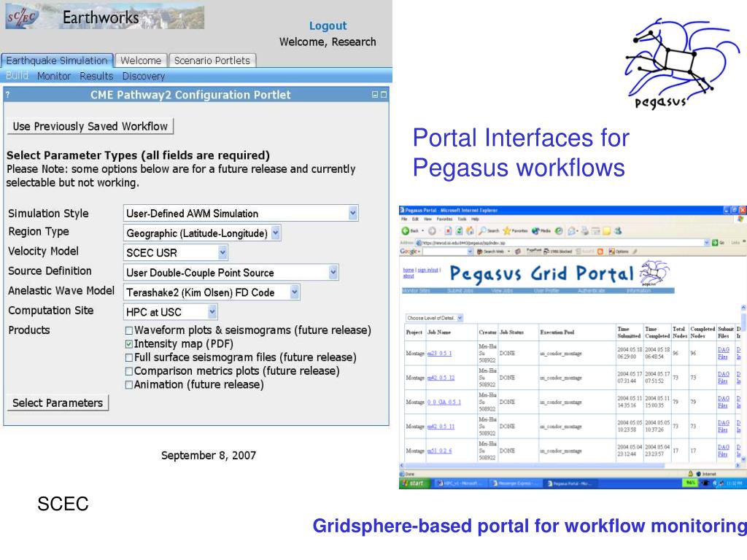Image resolution: width=747 pixels, height=560 pixels.
Task: Expand the Computation Site dropdown
Action: 212,312
